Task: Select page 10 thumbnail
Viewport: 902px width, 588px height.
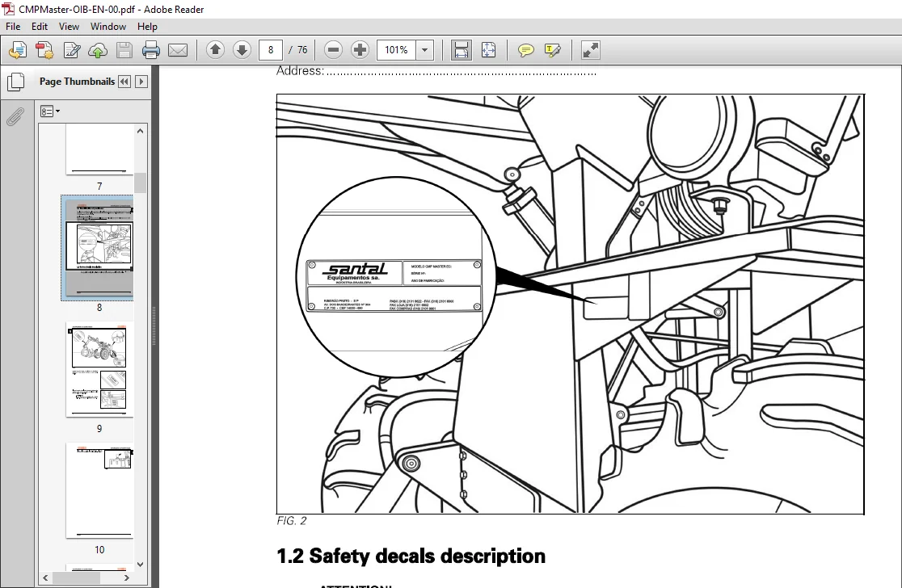Action: 99,490
